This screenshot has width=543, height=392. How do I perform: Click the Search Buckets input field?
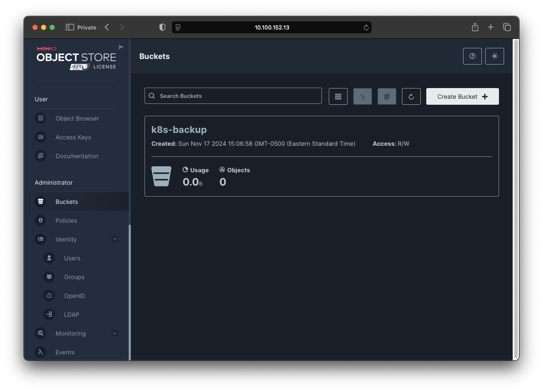233,96
